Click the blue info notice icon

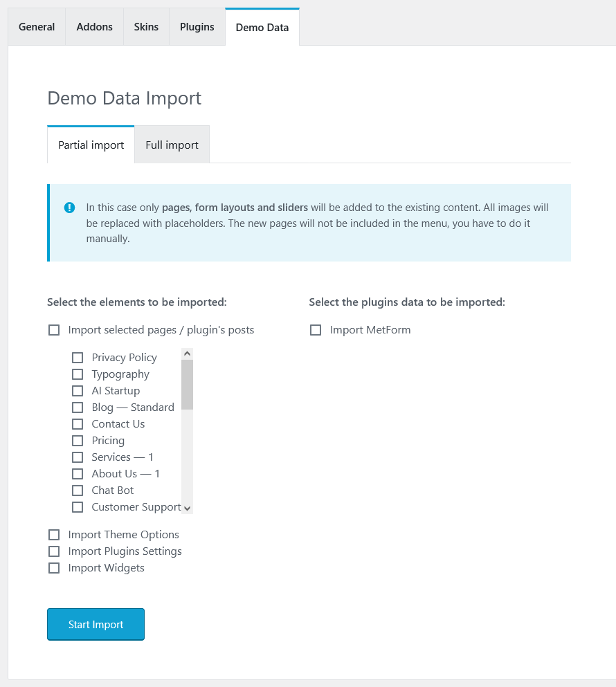(69, 208)
